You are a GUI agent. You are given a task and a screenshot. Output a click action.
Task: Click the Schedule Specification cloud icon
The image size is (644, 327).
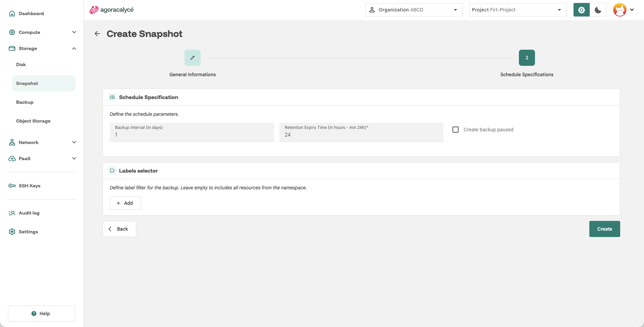pos(112,97)
